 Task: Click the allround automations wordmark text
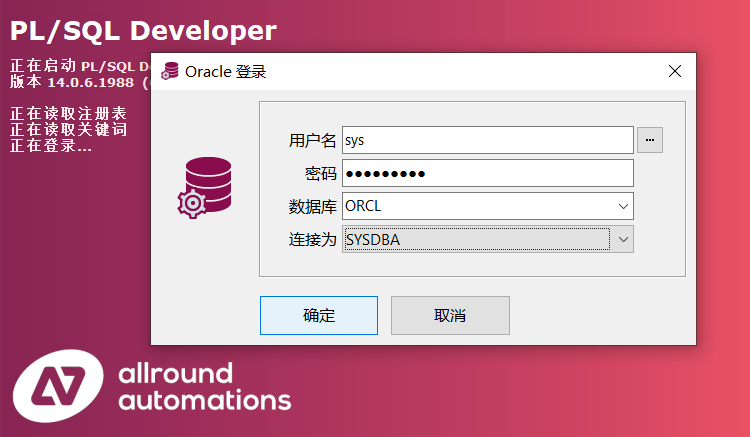tap(204, 387)
